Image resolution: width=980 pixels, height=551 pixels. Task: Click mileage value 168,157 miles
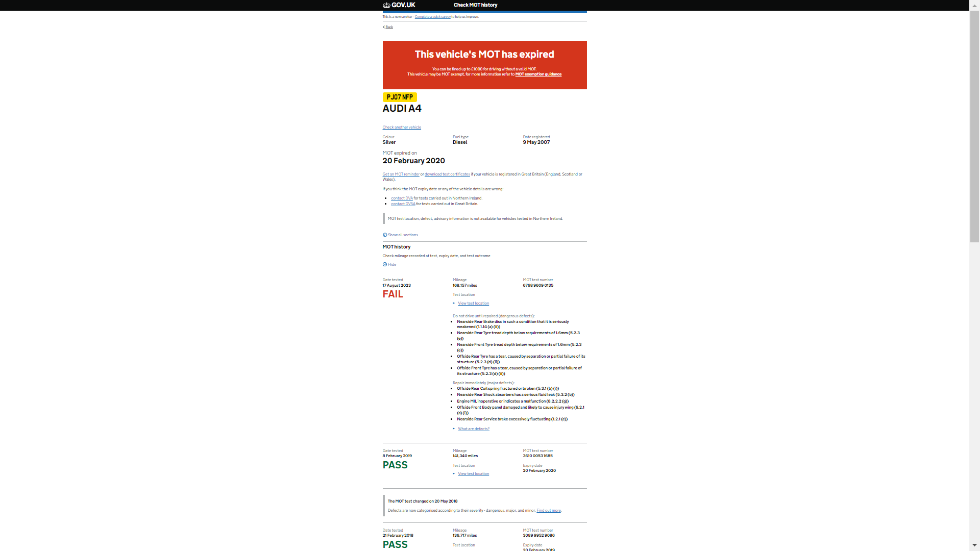[x=465, y=286]
